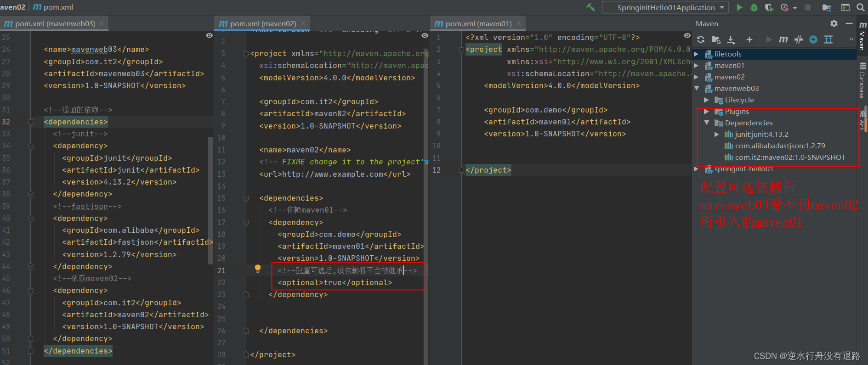Image resolution: width=868 pixels, height=365 pixels.
Task: Build the project with the hammer icon
Action: (590, 7)
